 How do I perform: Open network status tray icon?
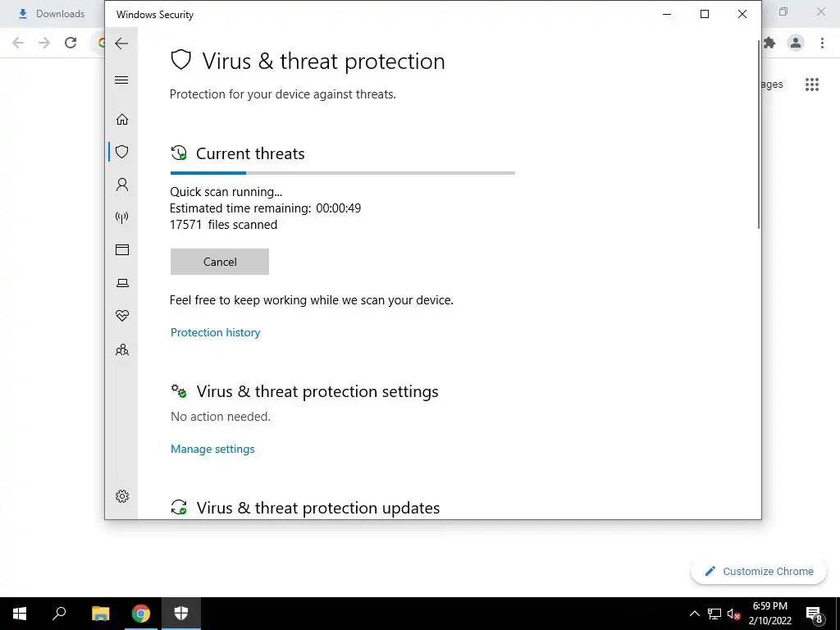714,614
